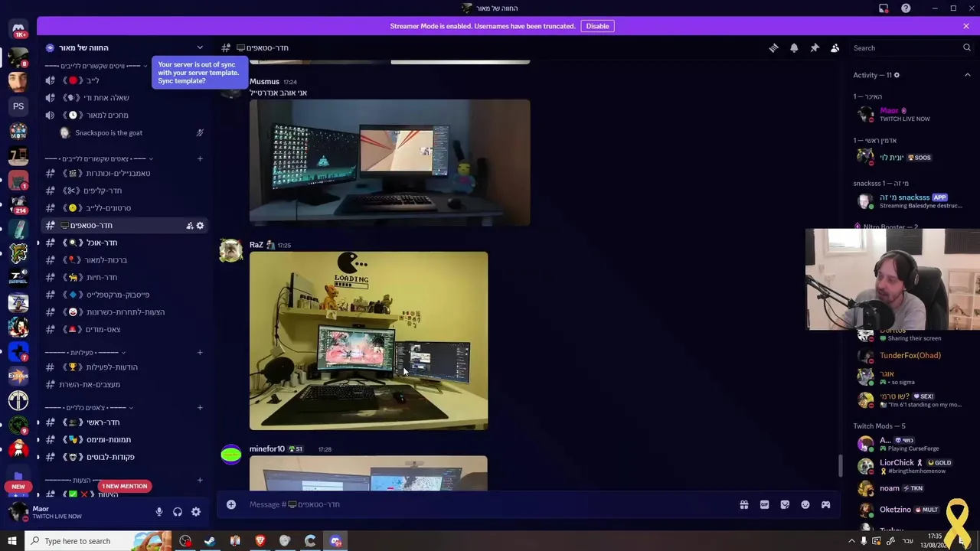Open User Settings gear near Maor
980x551 pixels.
pyautogui.click(x=196, y=512)
